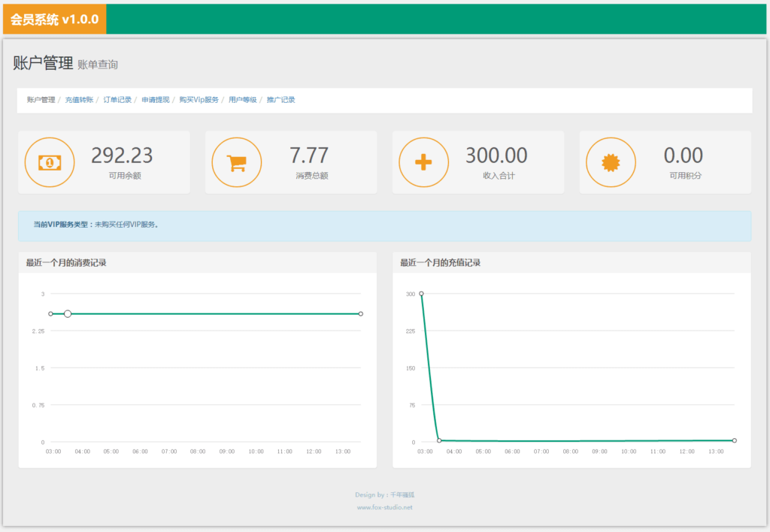Open the www.fox-studio.net footer link

[x=384, y=507]
